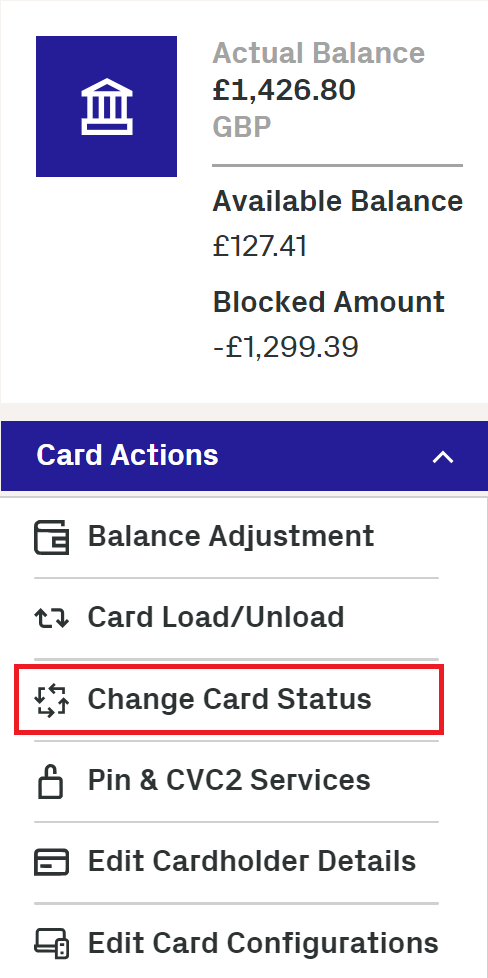Collapse the Card Actions chevron
Viewport: 488px width, 978px height.
443,457
